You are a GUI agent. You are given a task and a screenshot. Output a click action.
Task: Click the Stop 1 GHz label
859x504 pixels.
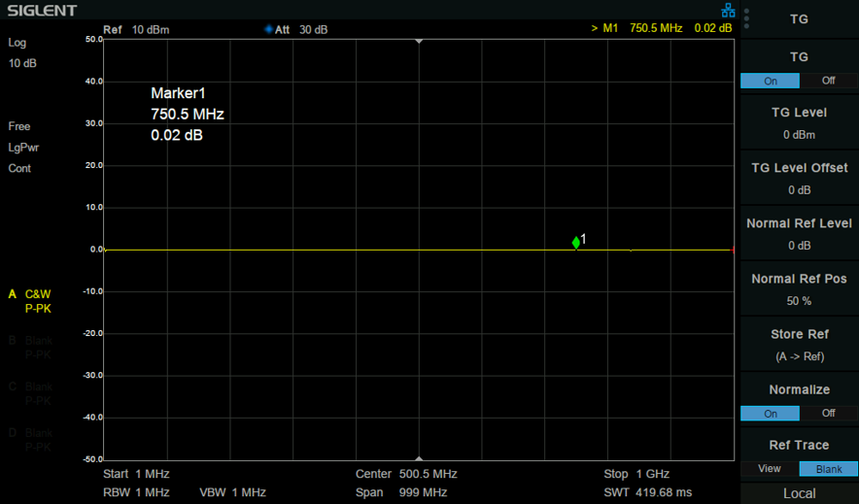(636, 474)
